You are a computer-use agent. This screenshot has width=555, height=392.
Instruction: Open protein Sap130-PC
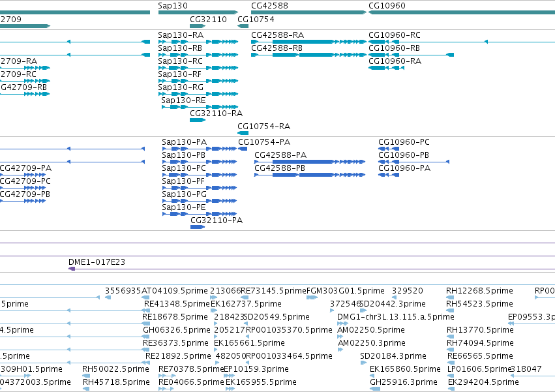[184, 168]
